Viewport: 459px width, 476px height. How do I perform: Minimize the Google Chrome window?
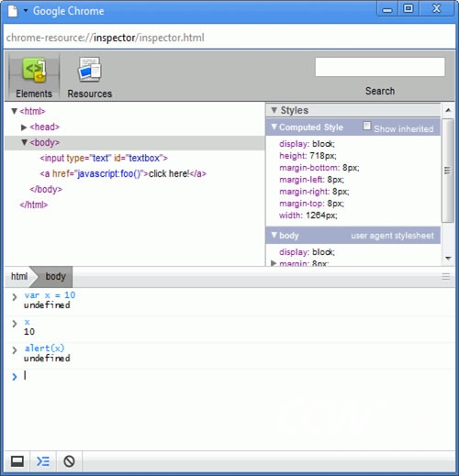pos(387,9)
